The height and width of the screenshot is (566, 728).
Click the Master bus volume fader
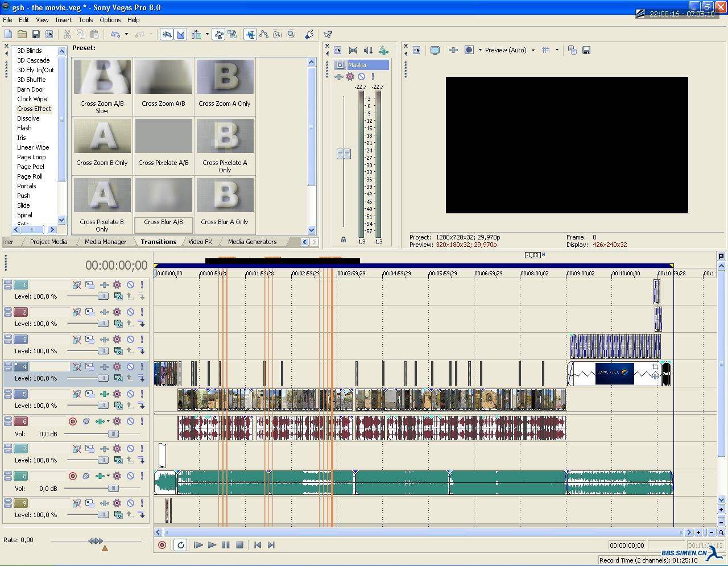(344, 154)
